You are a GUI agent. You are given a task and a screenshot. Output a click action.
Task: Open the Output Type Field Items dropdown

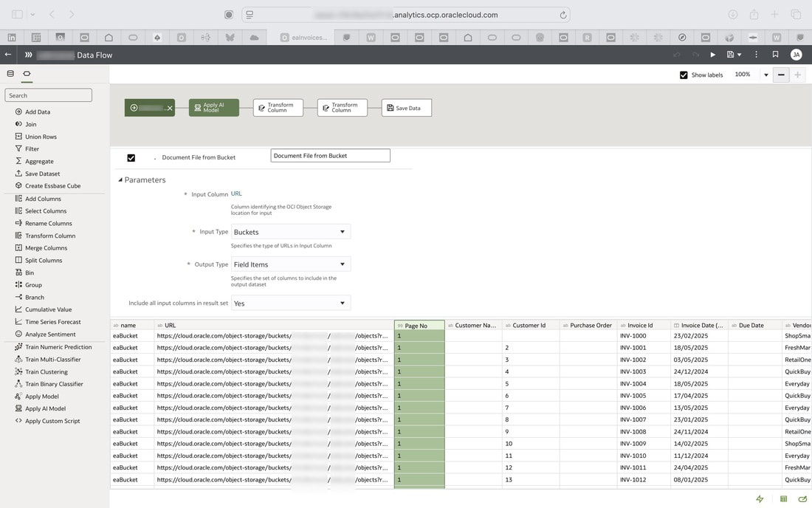[291, 264]
